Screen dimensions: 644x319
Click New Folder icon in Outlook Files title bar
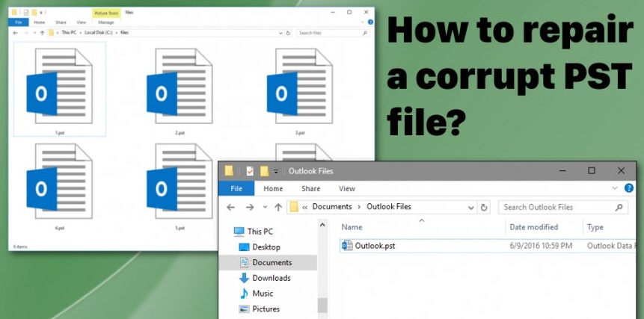click(265, 171)
